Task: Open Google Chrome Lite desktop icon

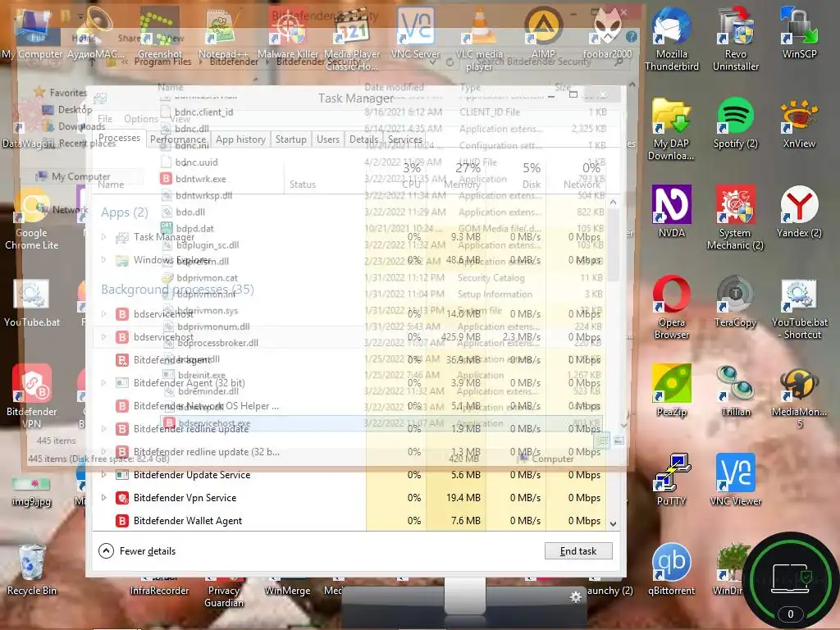Action: (x=32, y=217)
